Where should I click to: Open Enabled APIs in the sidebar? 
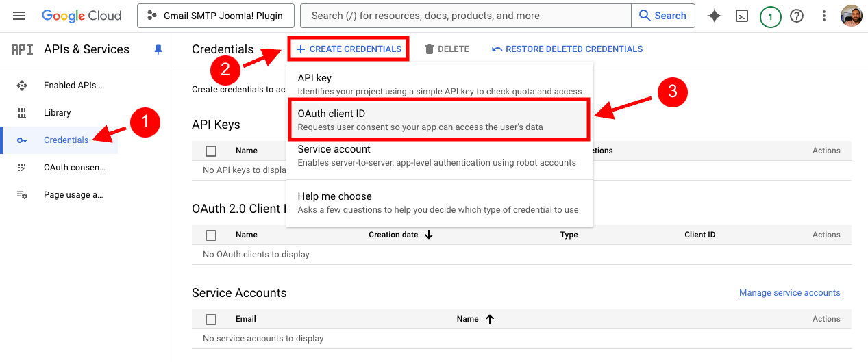click(74, 86)
